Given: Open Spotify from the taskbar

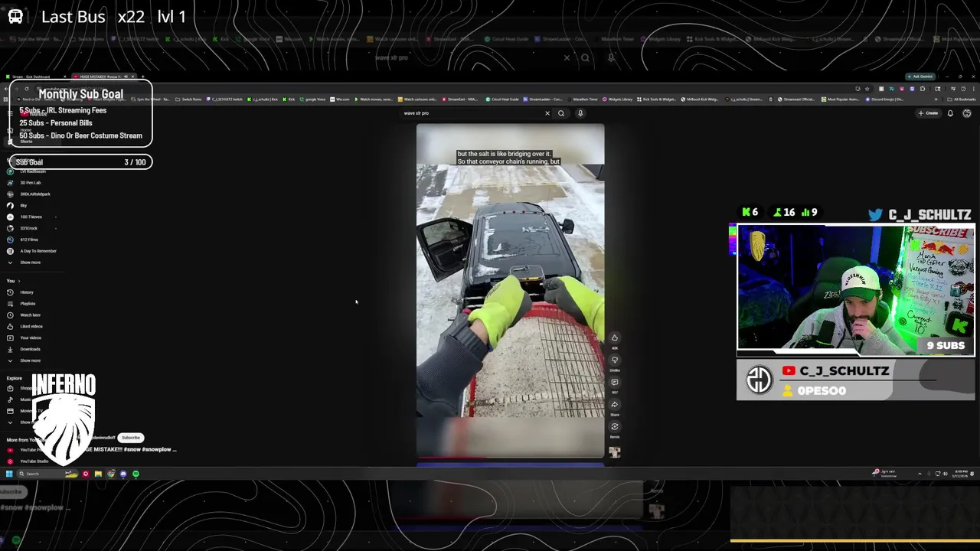Looking at the screenshot, I should [136, 474].
